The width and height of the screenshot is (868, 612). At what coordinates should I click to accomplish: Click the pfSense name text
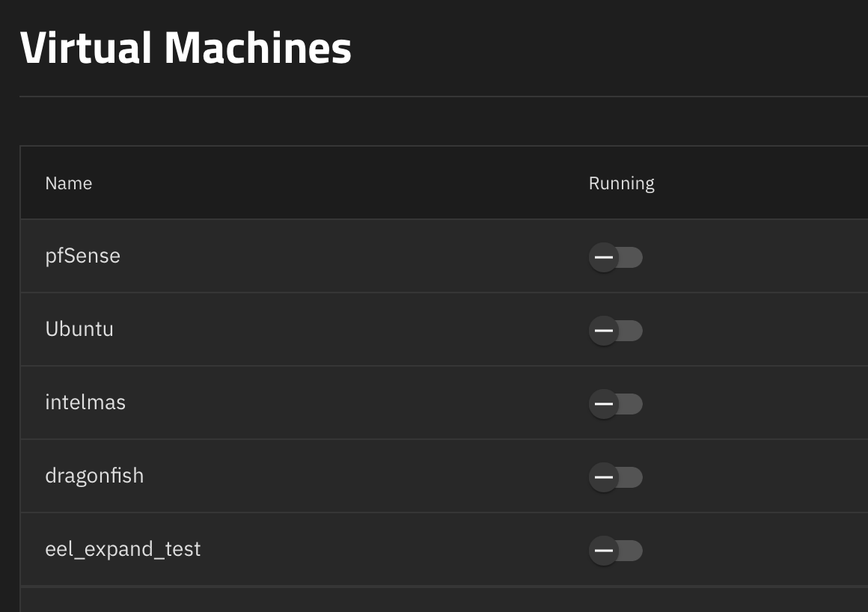[x=82, y=256]
